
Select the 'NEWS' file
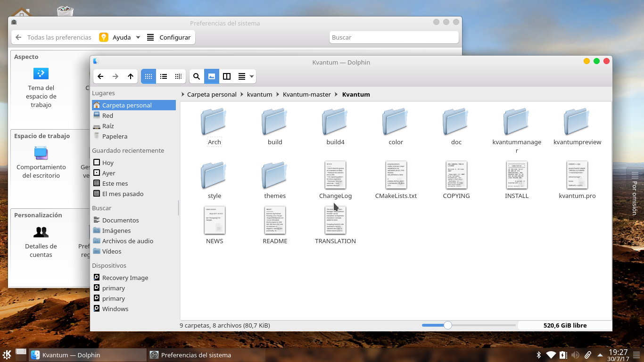tap(215, 225)
